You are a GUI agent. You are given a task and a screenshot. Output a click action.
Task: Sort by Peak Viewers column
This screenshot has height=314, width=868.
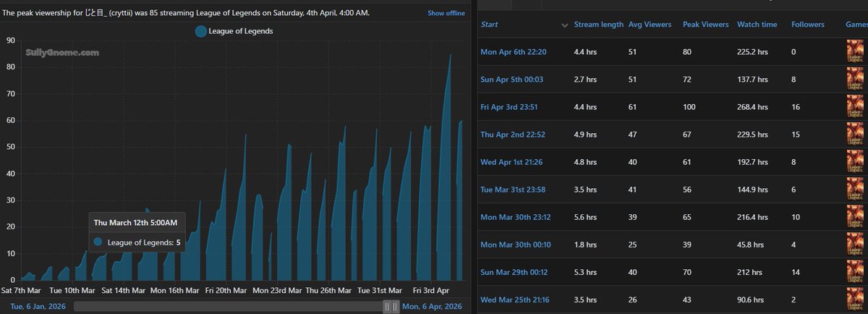coord(706,25)
